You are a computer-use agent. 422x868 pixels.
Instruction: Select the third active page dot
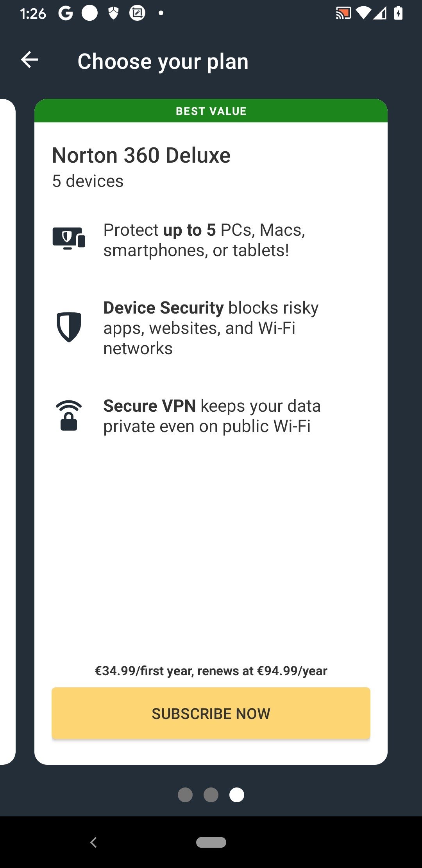[x=237, y=795]
